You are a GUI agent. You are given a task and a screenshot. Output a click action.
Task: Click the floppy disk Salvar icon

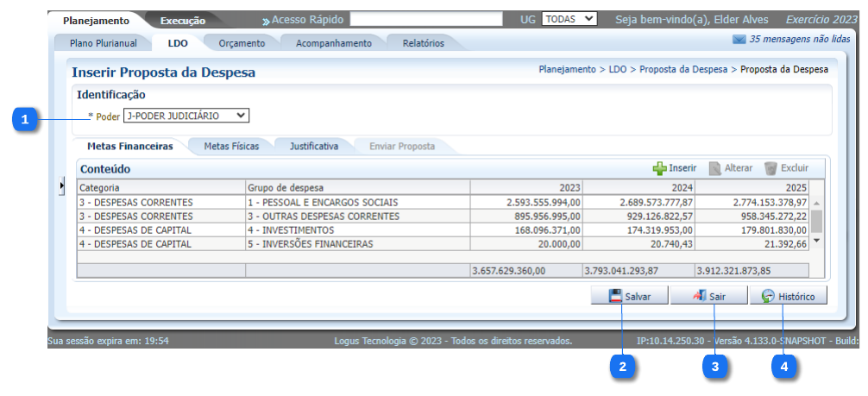pyautogui.click(x=616, y=296)
